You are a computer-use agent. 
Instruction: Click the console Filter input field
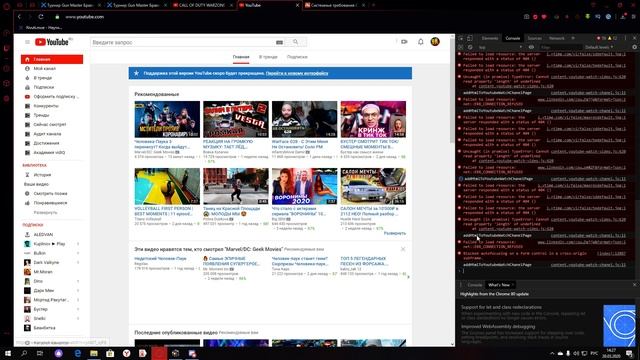(559, 47)
